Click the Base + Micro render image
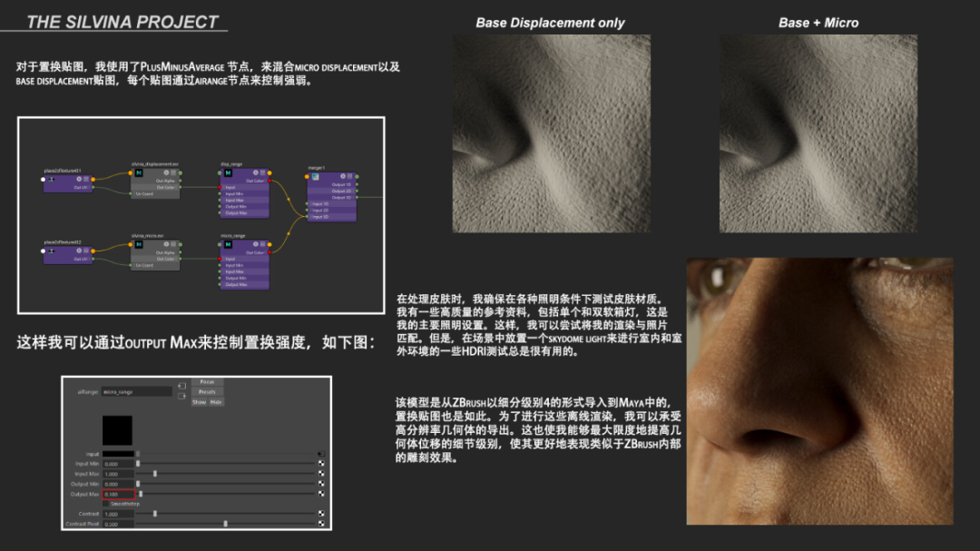The width and height of the screenshot is (980, 551). click(x=818, y=133)
